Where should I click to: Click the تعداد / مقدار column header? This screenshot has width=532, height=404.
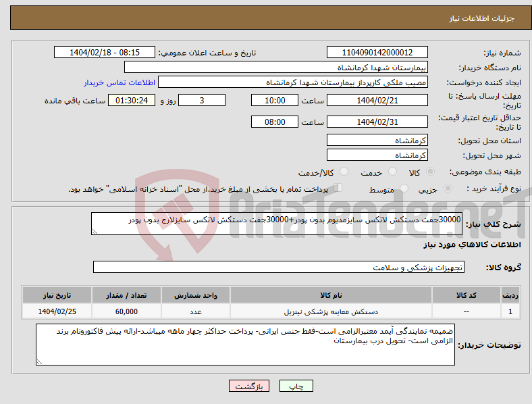click(x=126, y=295)
